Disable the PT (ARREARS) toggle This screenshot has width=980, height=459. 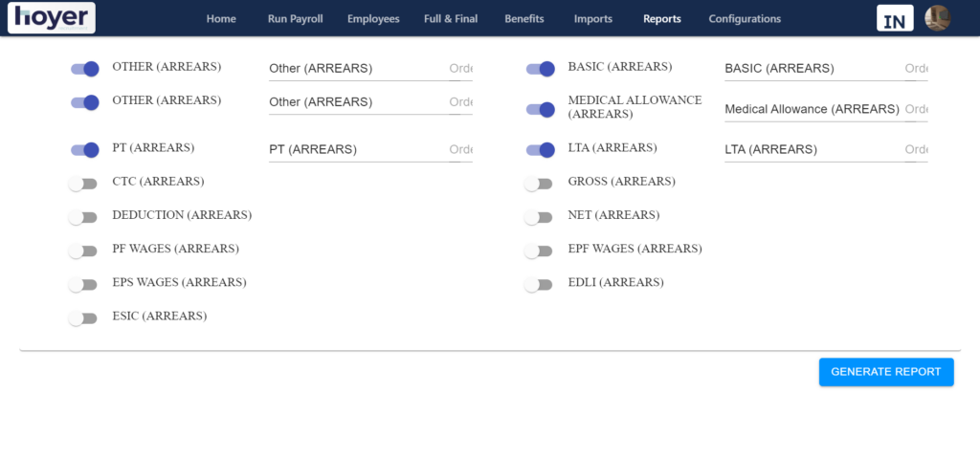pyautogui.click(x=84, y=150)
